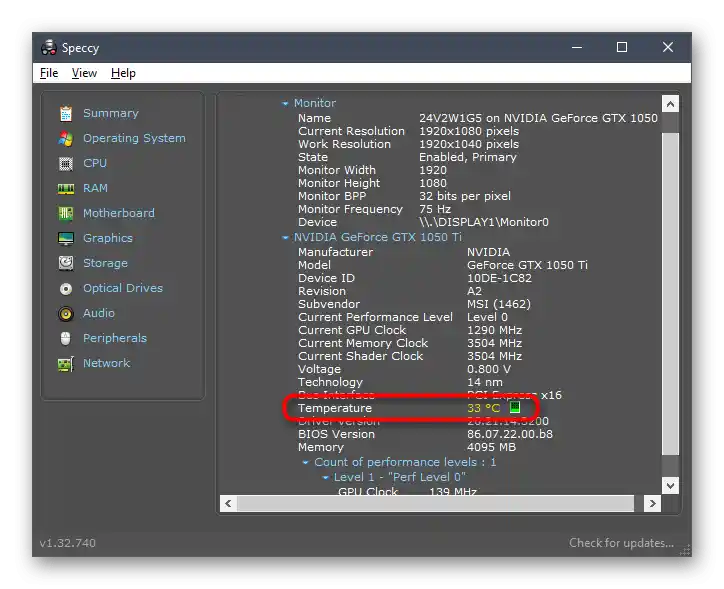Open the File menu
Viewport: 724px width, 589px height.
pyautogui.click(x=49, y=73)
